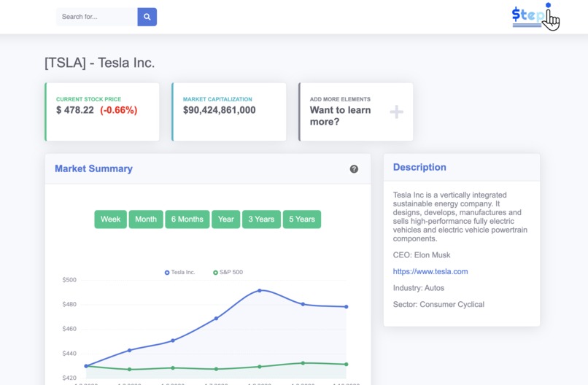Click the Sector: Consumer Cyclical text
Screen dimensions: 588x385
click(438, 304)
